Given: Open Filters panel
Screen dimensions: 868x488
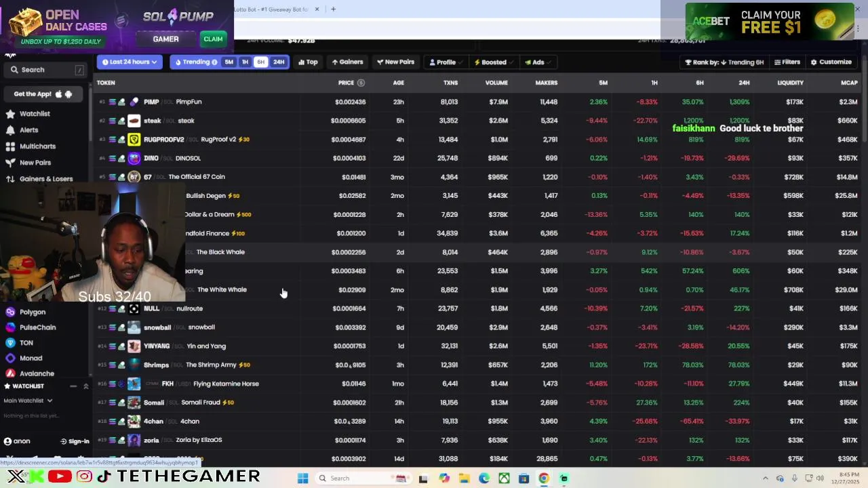Looking at the screenshot, I should [787, 62].
